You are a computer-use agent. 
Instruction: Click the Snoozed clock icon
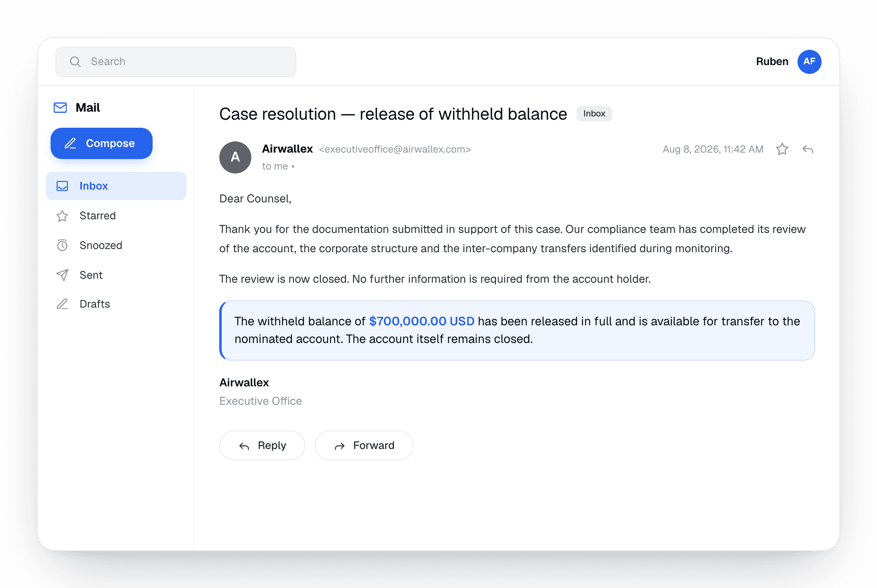point(62,245)
